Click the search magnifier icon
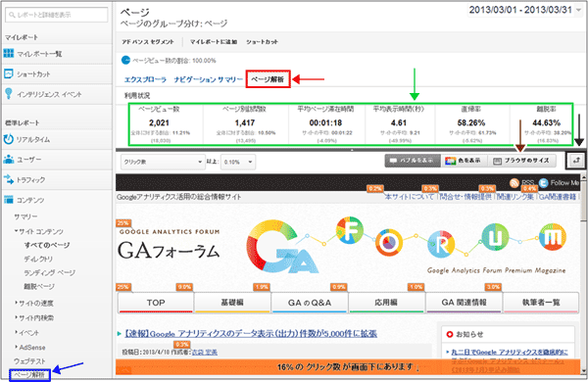The height and width of the screenshot is (382, 588). coord(12,15)
